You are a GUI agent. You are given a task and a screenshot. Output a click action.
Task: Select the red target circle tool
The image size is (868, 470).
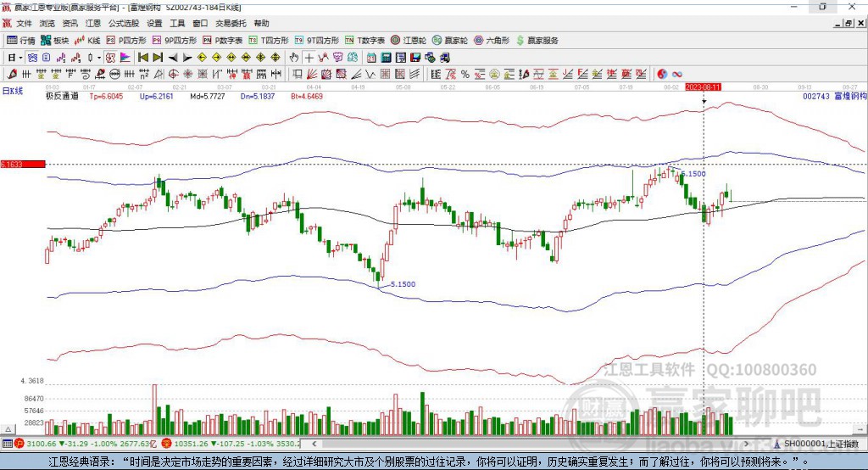pyautogui.click(x=173, y=74)
